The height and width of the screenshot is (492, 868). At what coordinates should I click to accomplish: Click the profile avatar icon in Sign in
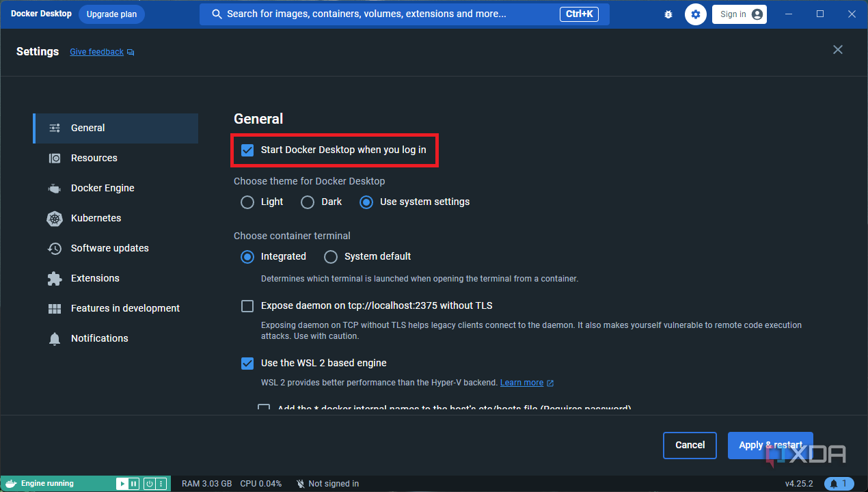(x=757, y=14)
